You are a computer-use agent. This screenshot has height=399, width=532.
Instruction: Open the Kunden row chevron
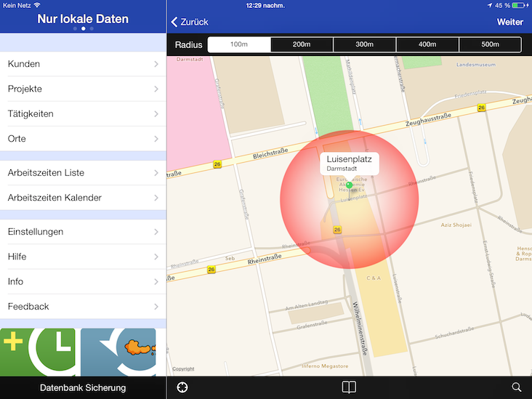pyautogui.click(x=156, y=64)
